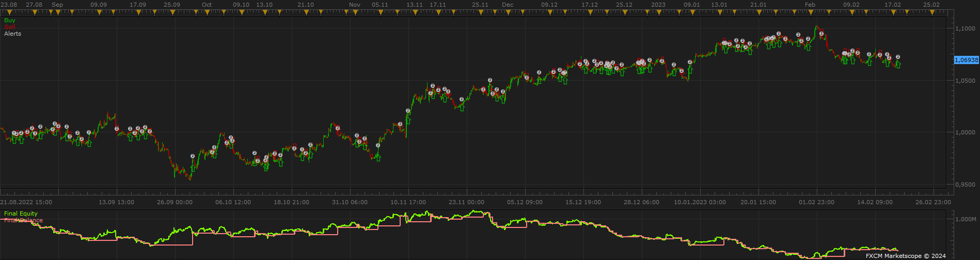The image size is (980, 260).
Task: Click the Sep month label on top axis
Action: tap(57, 5)
